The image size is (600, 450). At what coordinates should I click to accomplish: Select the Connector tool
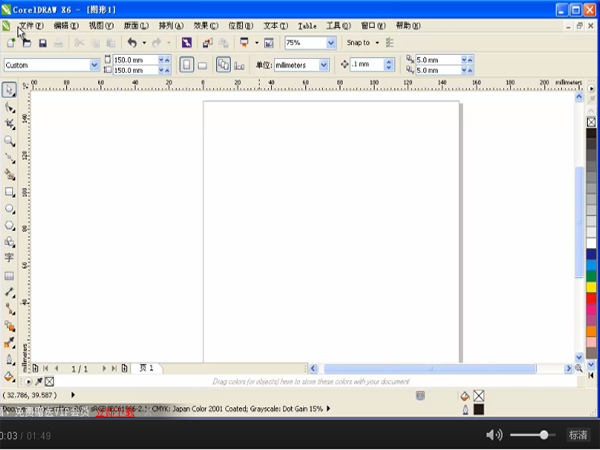10,309
